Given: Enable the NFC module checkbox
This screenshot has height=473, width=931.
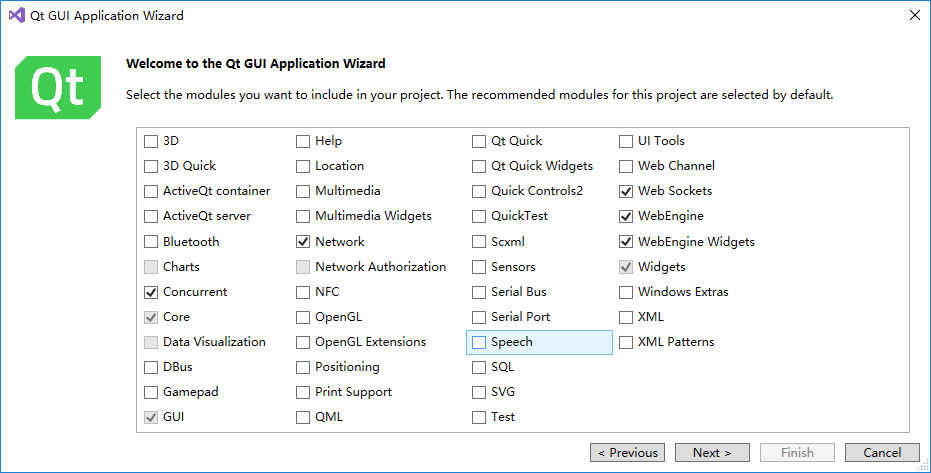Looking at the screenshot, I should 303,292.
